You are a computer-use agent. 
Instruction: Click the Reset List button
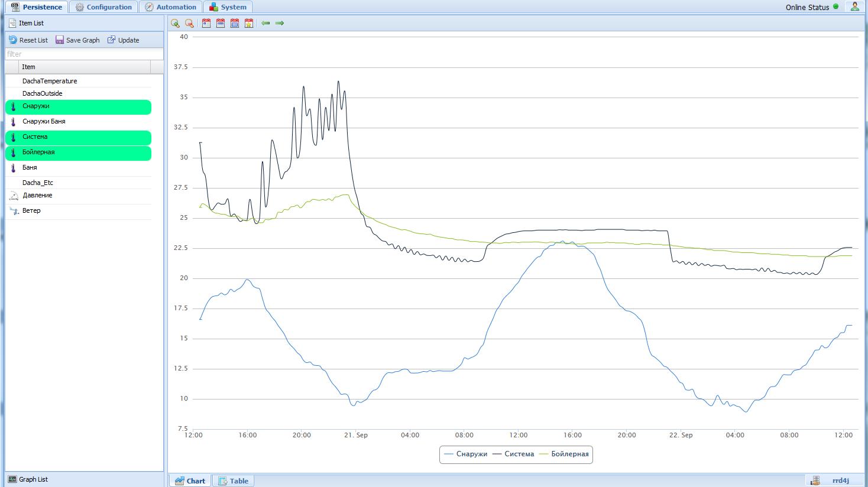(x=28, y=40)
